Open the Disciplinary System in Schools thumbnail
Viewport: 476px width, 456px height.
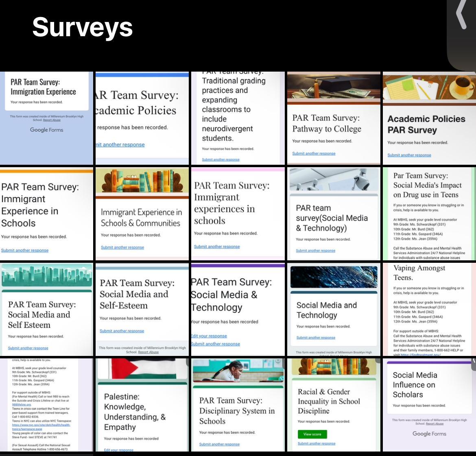click(238, 405)
